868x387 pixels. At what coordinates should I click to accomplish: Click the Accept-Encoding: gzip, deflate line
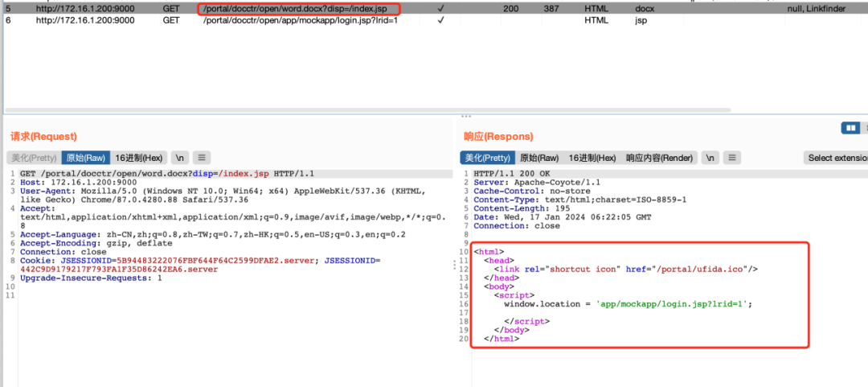click(96, 243)
